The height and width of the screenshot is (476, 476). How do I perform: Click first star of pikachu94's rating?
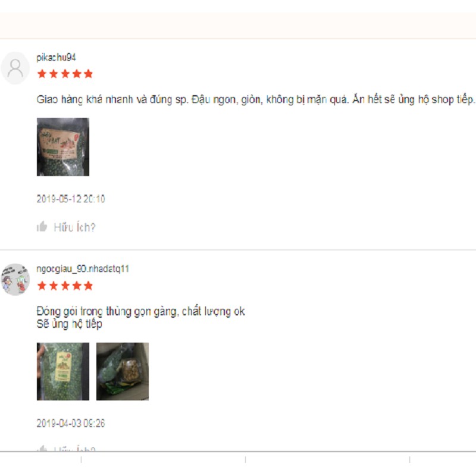[42, 74]
